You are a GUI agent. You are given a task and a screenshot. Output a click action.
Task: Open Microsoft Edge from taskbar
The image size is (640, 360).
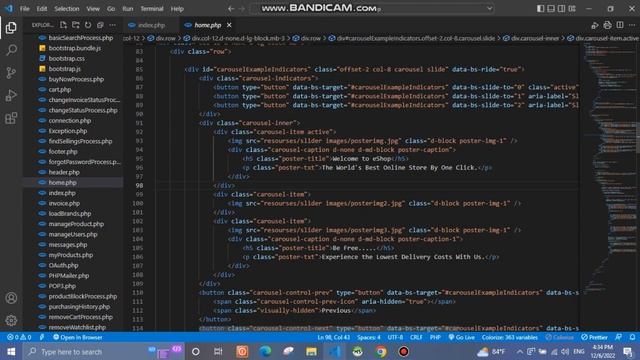tap(265, 351)
